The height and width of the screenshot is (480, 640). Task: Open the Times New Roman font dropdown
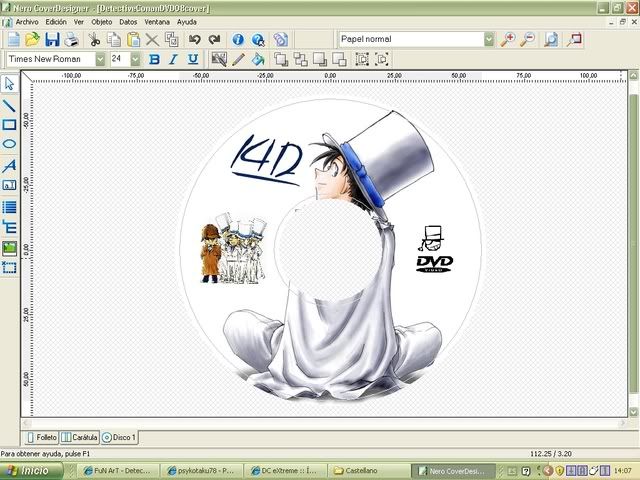[x=100, y=60]
